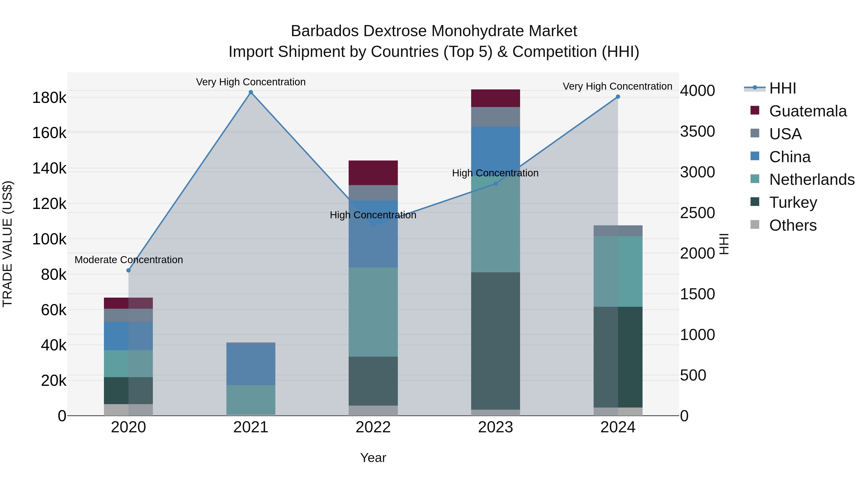868x488 pixels.
Task: Click the 2020 Guatemala bar segment
Action: [x=128, y=303]
